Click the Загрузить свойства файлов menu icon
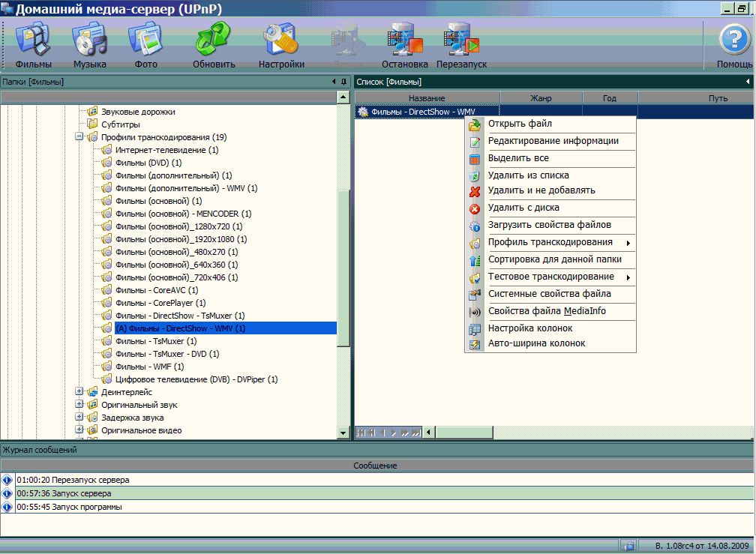 point(475,226)
